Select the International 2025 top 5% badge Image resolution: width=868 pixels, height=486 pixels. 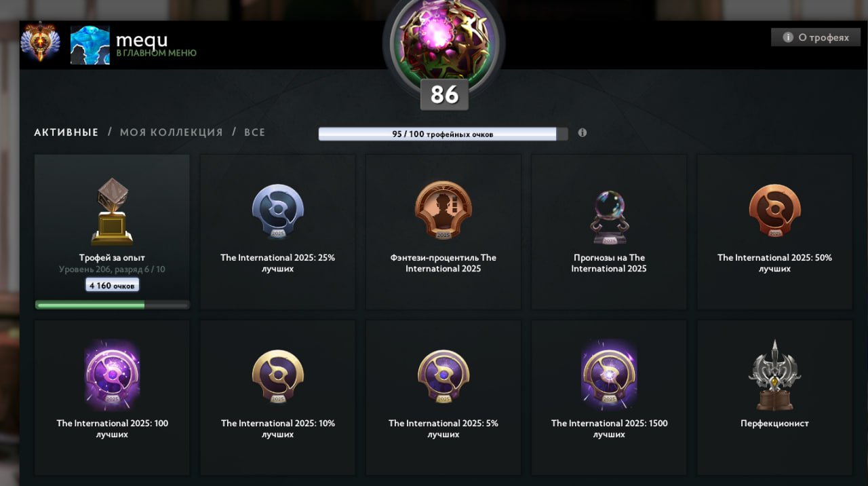[443, 377]
